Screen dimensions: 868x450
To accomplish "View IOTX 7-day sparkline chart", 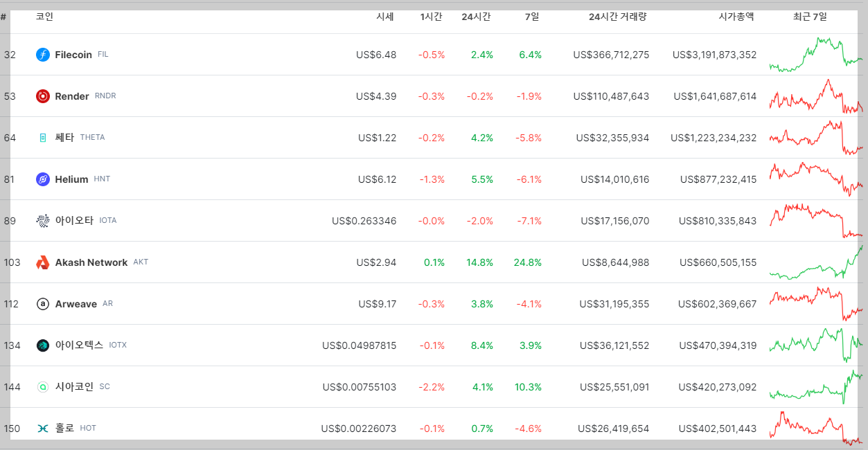I will [816, 345].
